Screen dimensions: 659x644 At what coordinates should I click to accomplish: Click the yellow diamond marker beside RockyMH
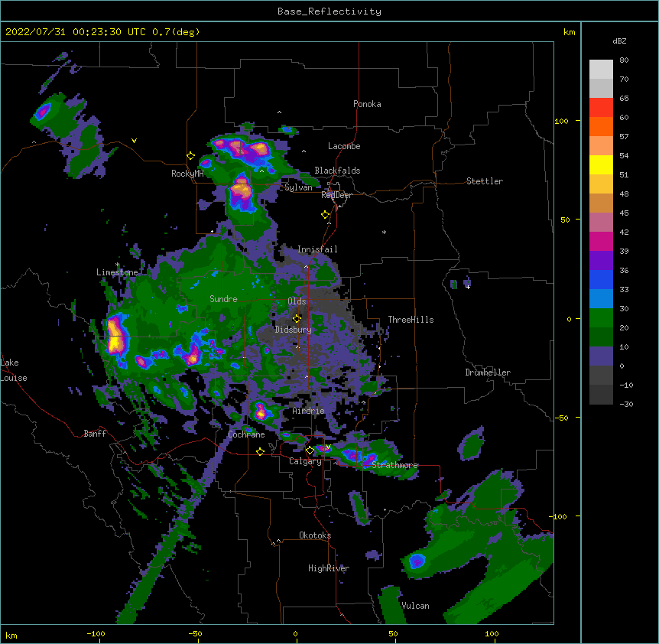click(x=190, y=155)
